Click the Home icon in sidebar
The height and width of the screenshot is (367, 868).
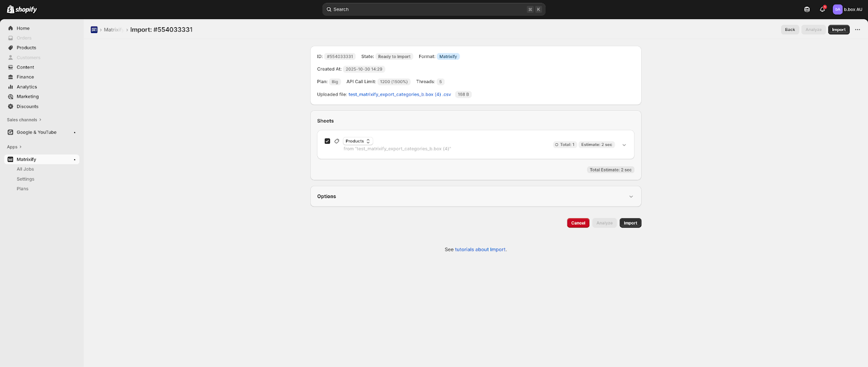click(10, 28)
